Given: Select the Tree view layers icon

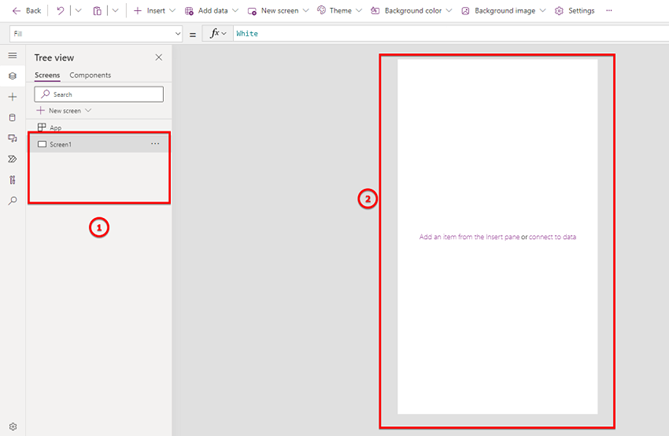Looking at the screenshot, I should [x=13, y=76].
